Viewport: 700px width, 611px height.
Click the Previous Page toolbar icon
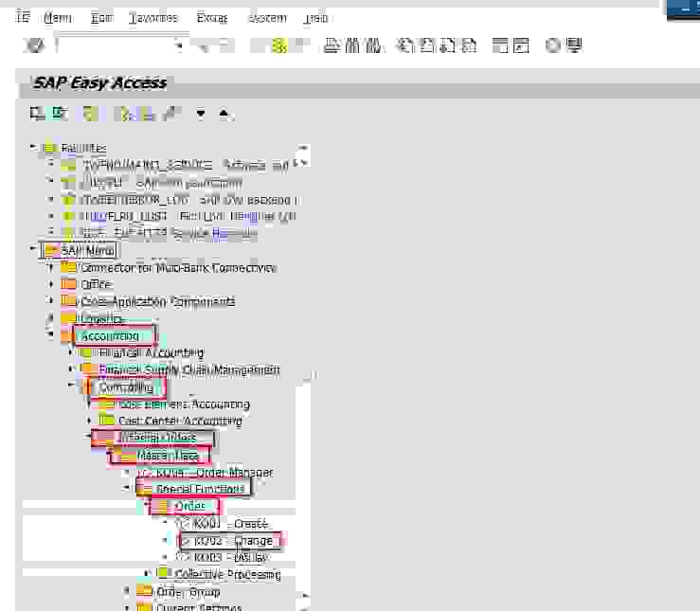tap(427, 45)
